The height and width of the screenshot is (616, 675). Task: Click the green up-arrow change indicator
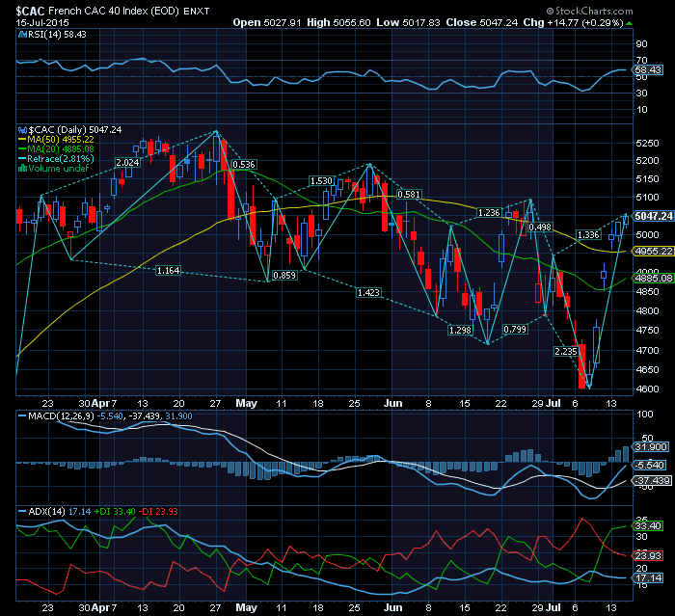(630, 23)
